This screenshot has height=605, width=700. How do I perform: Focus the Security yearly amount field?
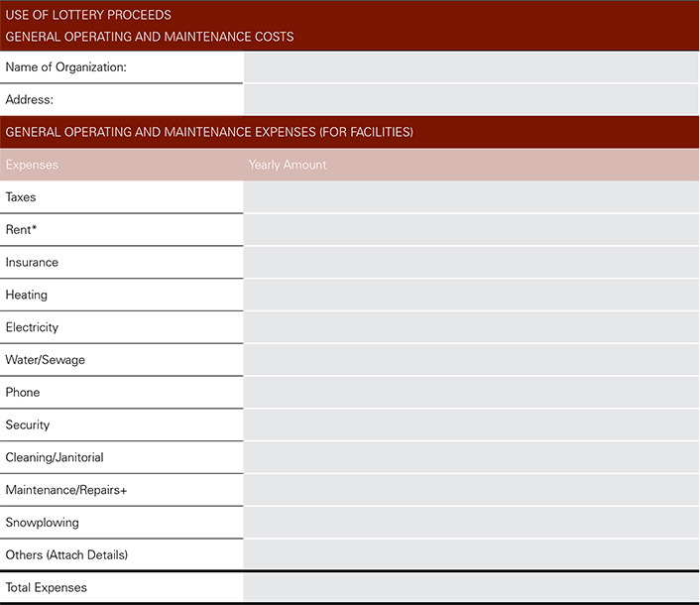[x=471, y=424]
